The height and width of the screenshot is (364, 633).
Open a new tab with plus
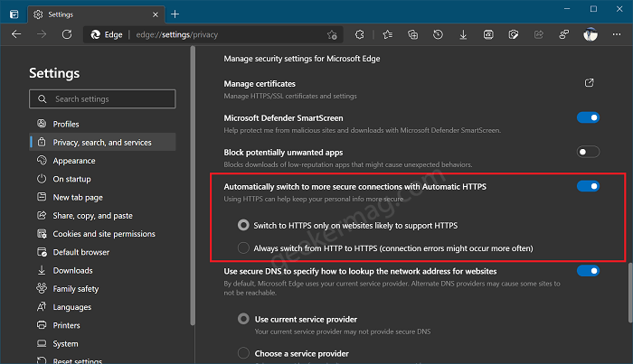click(x=175, y=14)
